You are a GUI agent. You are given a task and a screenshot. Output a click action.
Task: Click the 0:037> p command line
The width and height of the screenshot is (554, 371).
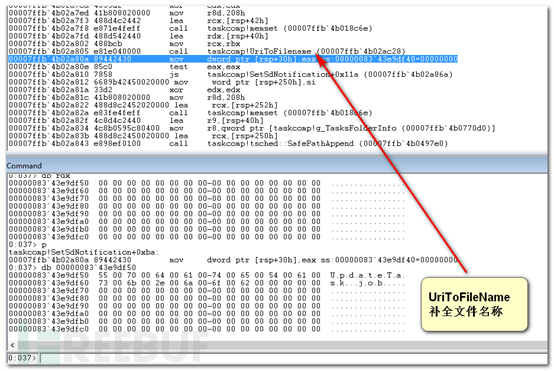pos(28,245)
